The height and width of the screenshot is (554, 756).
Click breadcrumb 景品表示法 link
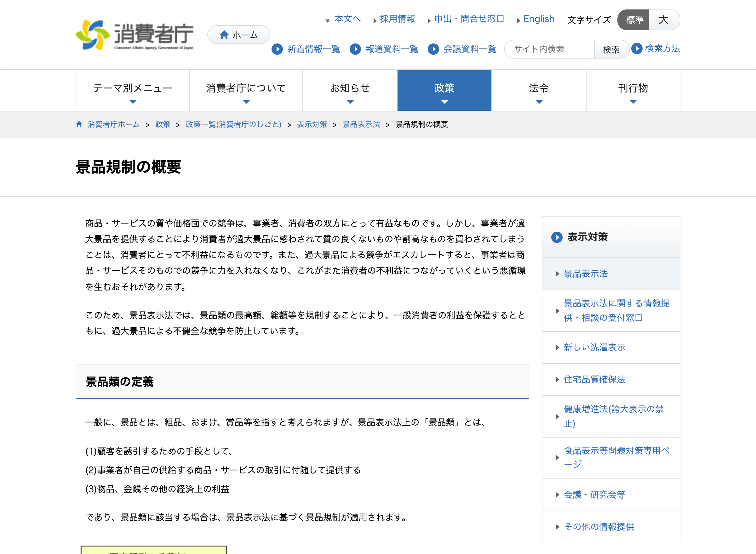click(361, 124)
